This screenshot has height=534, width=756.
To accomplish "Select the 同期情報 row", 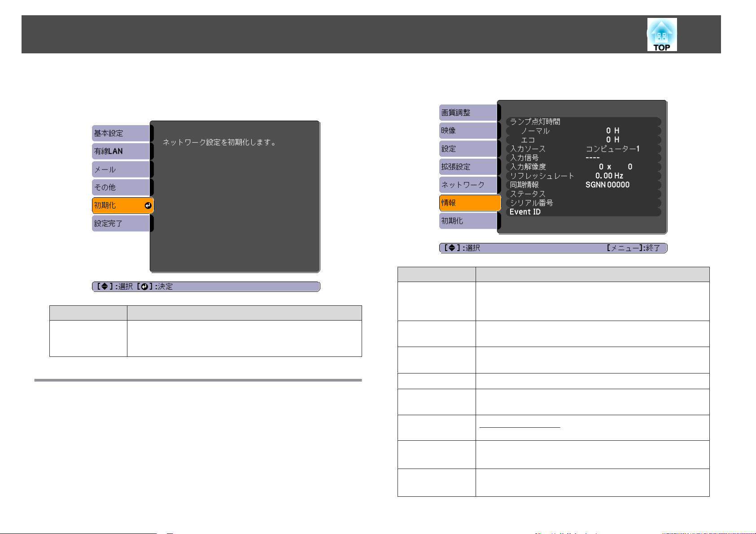I will click(584, 185).
